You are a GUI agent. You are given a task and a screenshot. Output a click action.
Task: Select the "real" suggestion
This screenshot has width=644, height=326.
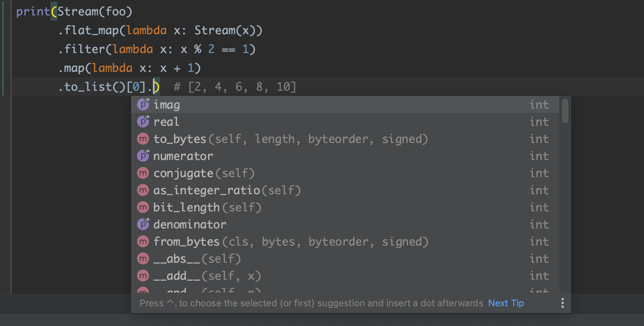(x=166, y=122)
